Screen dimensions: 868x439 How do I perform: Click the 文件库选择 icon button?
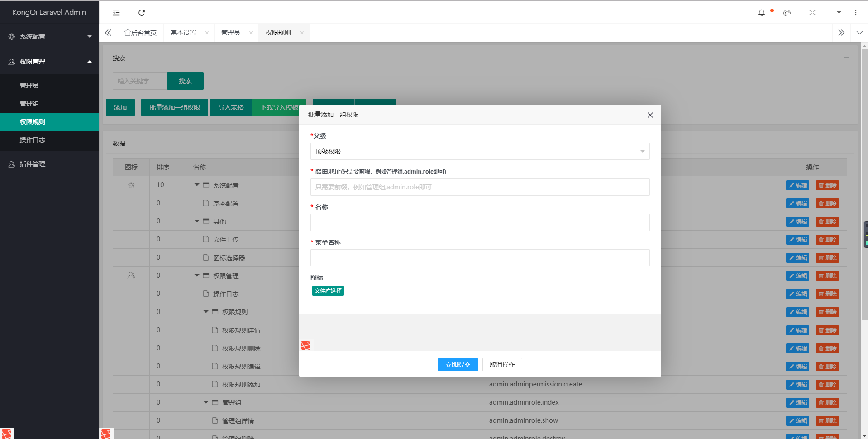click(328, 291)
